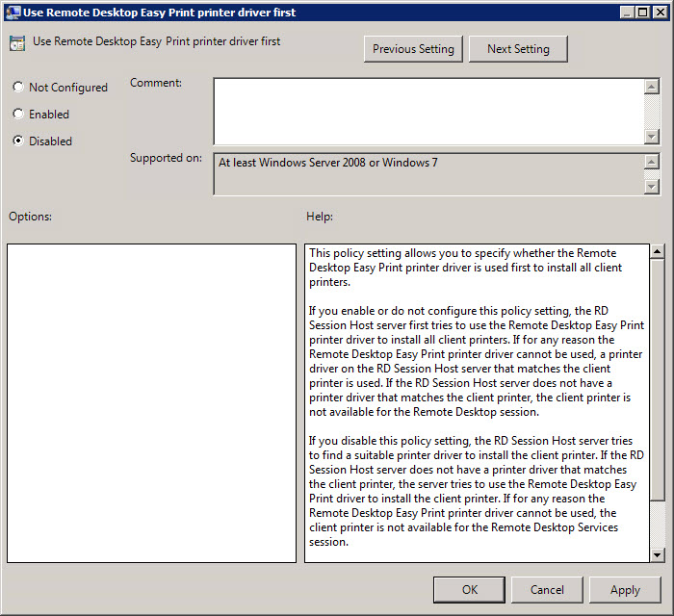Click the policy setting icon beside the title
The height and width of the screenshot is (616, 674).
17,43
